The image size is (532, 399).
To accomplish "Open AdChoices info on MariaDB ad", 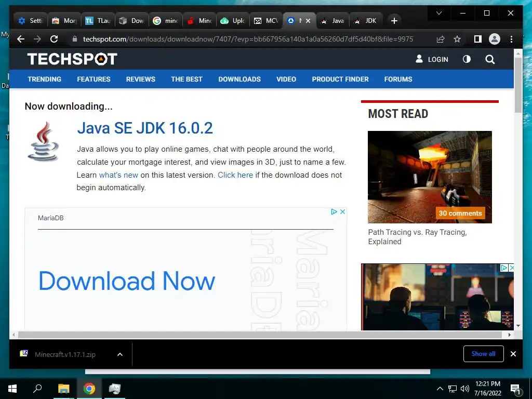I will point(334,211).
